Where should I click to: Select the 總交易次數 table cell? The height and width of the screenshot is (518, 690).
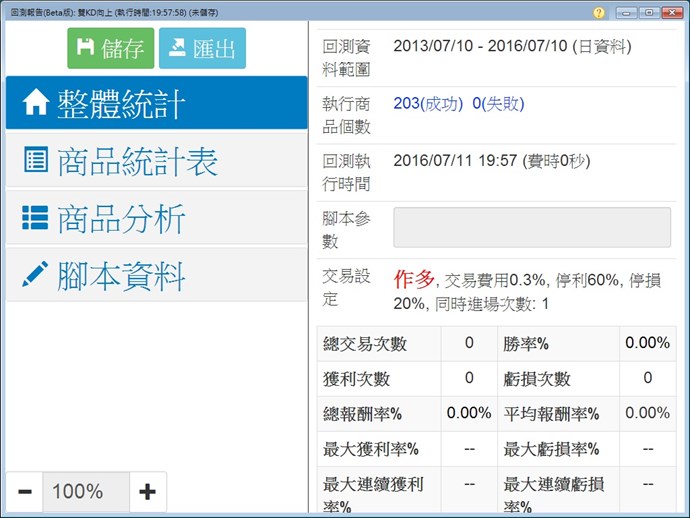[379, 344]
